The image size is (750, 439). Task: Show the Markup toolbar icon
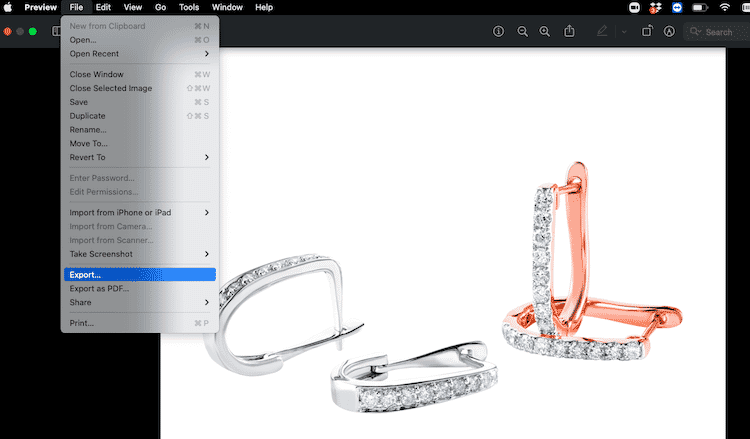click(668, 32)
